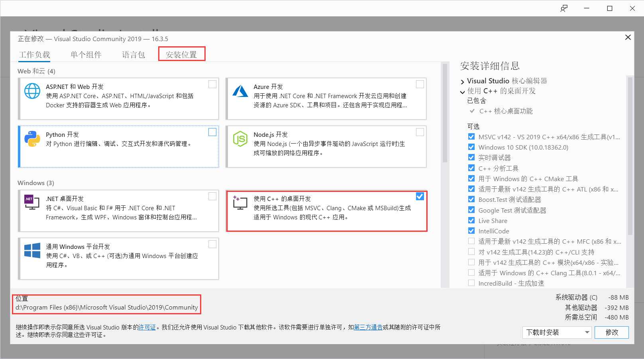The image size is (644, 359).
Task: Click the Node.js hexagon icon
Action: [x=240, y=139]
